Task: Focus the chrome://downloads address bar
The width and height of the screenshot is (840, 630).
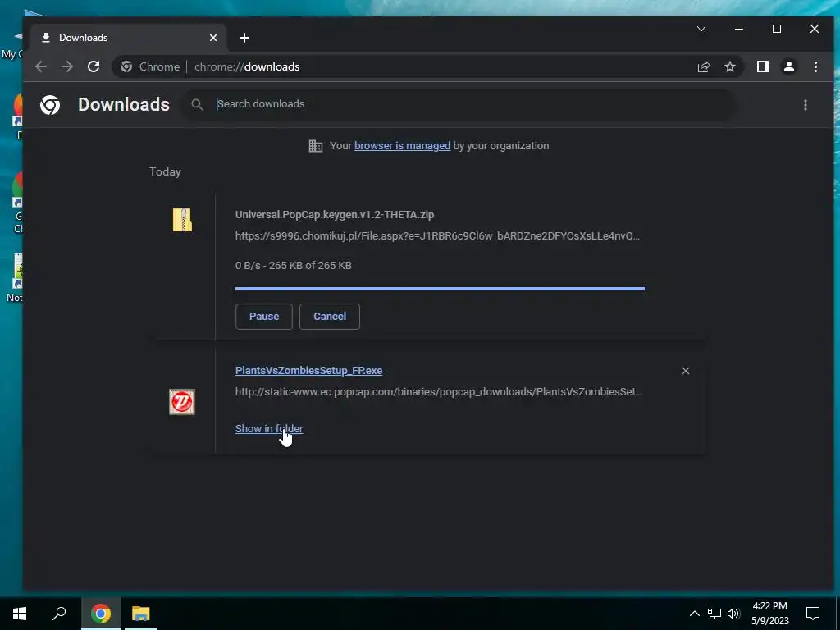Action: [247, 67]
